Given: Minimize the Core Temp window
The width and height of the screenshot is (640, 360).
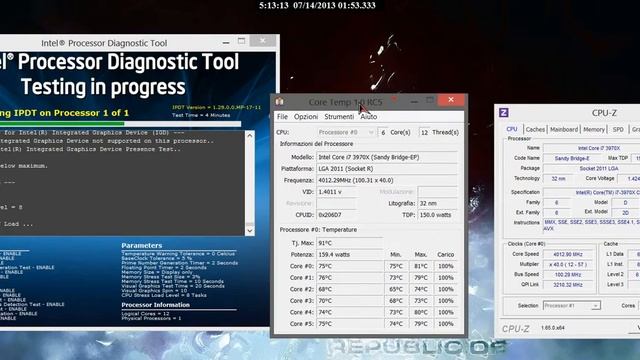Looking at the screenshot, I should pyautogui.click(x=414, y=100).
